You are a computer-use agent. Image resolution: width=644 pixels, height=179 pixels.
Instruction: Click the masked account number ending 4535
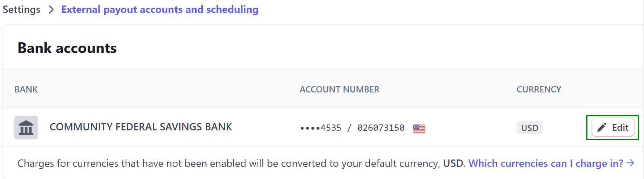pyautogui.click(x=321, y=128)
